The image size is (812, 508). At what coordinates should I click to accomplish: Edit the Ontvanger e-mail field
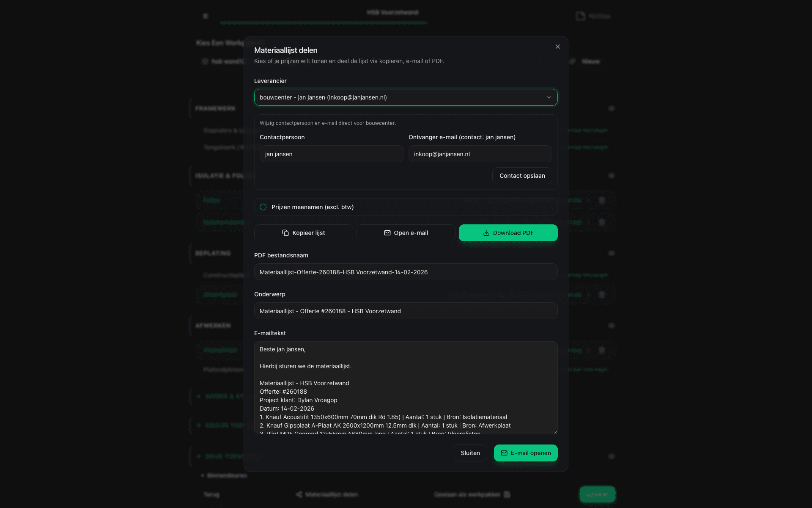tap(480, 154)
